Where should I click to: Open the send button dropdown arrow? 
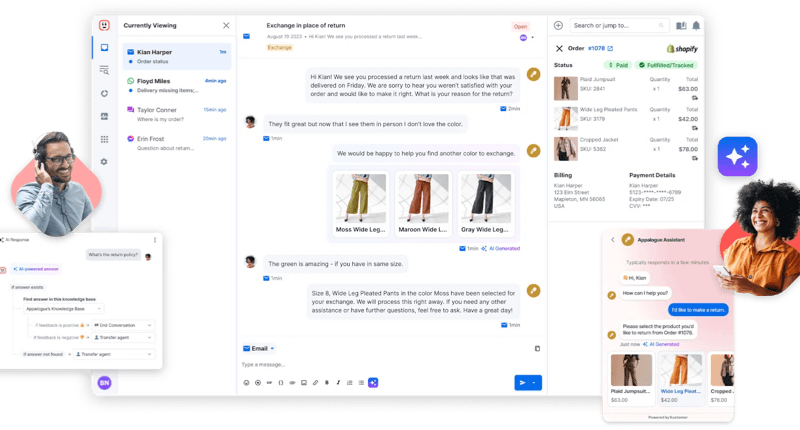pos(535,382)
